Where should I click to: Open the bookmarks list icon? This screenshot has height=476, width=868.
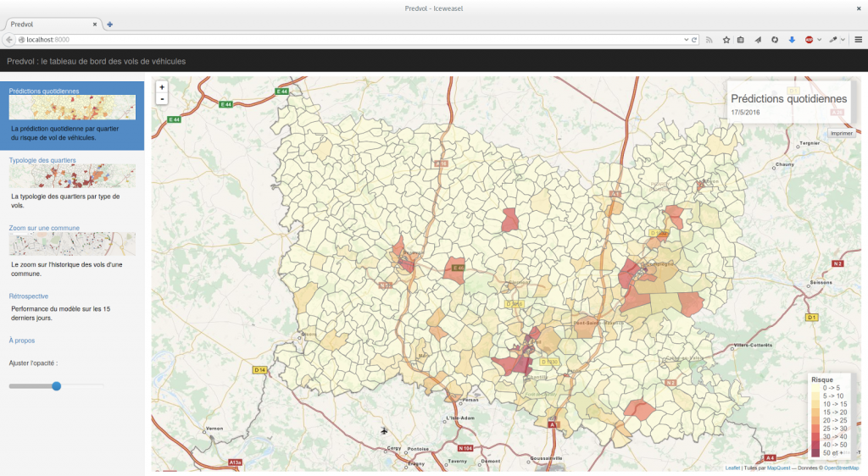741,40
